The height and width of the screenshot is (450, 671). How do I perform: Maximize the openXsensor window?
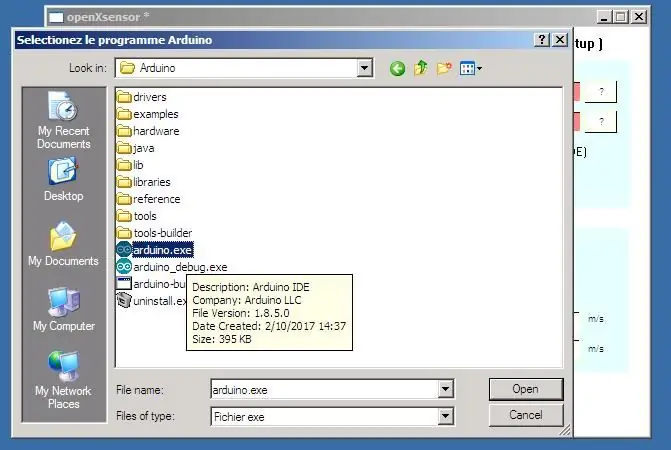[621, 17]
